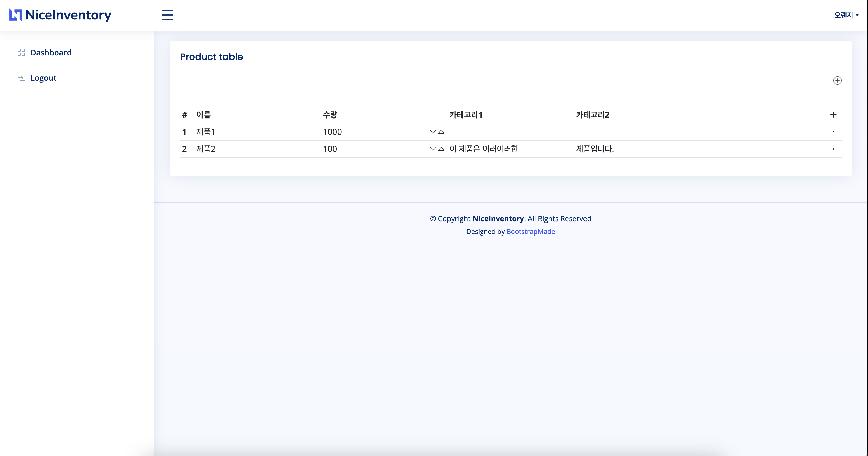Decrease quantity for 제품1 with down triangle
Viewport: 868px width, 456px height.
433,131
